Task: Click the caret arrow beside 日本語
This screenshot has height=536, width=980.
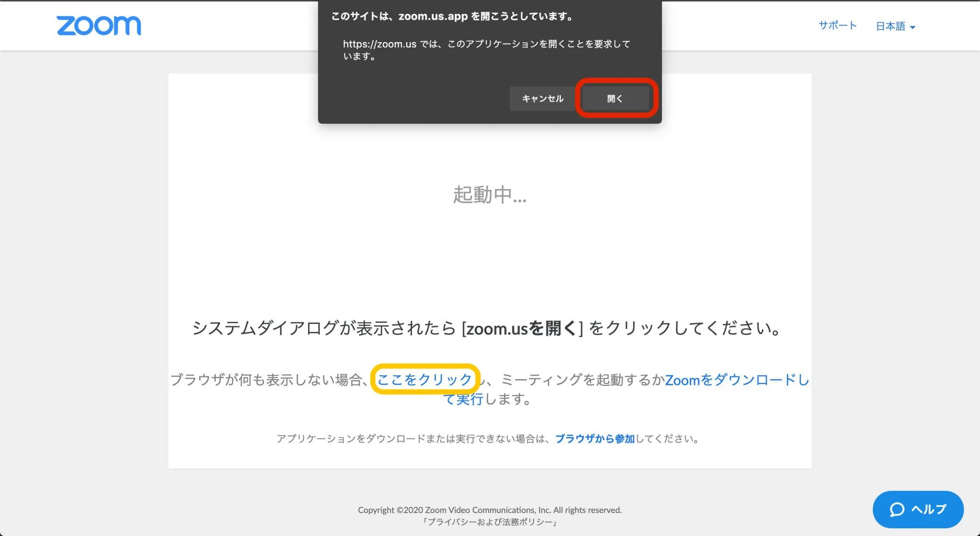Action: 913,27
